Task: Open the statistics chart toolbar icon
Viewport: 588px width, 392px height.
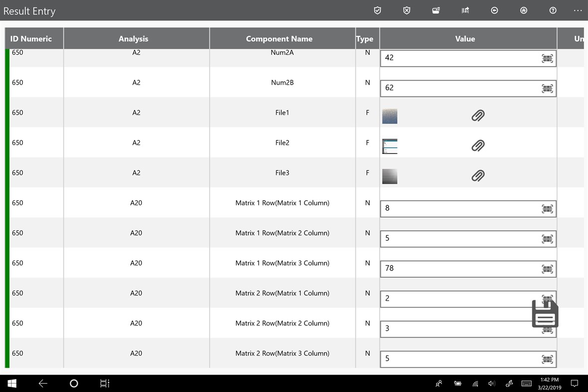Action: click(465, 10)
